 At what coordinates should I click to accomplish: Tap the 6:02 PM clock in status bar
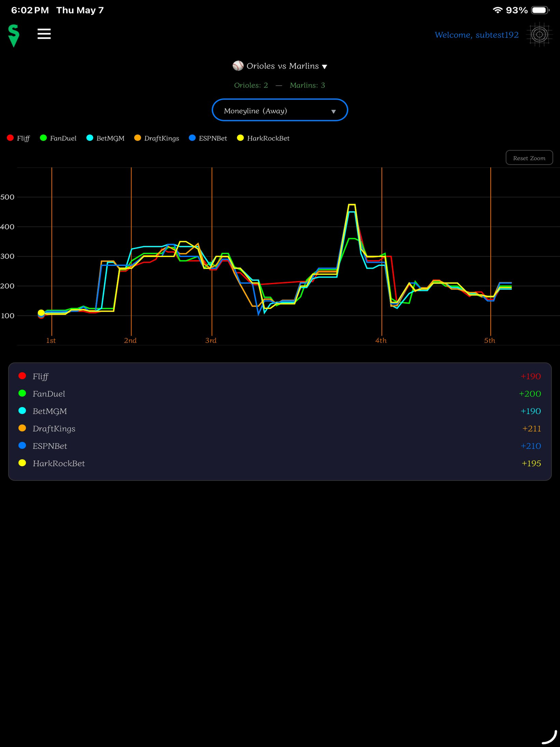coord(30,10)
